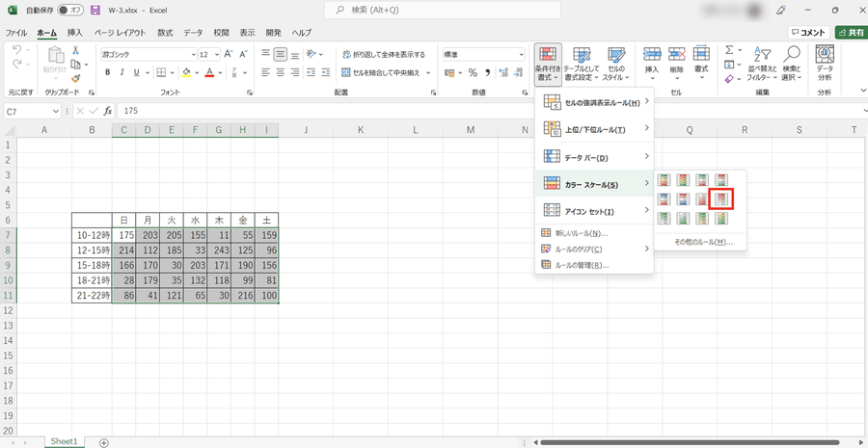Click その他のルール in the color scale submenu
868x448 pixels.
point(701,242)
